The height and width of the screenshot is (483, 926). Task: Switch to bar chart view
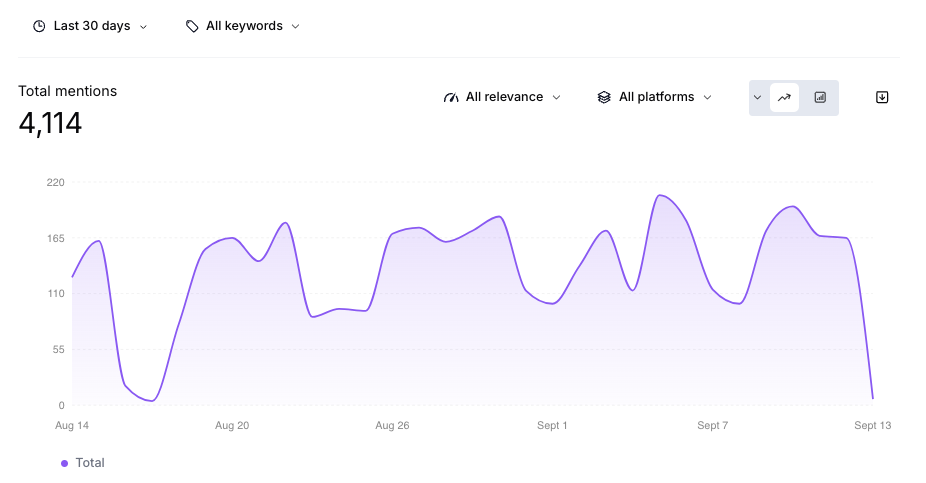(820, 97)
